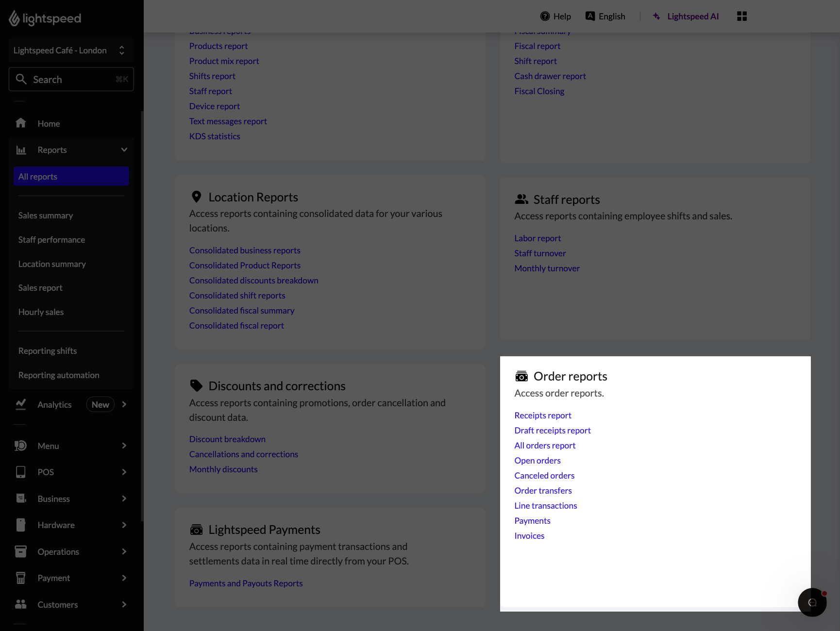Click the English language selector icon
The height and width of the screenshot is (631, 840).
pos(590,16)
